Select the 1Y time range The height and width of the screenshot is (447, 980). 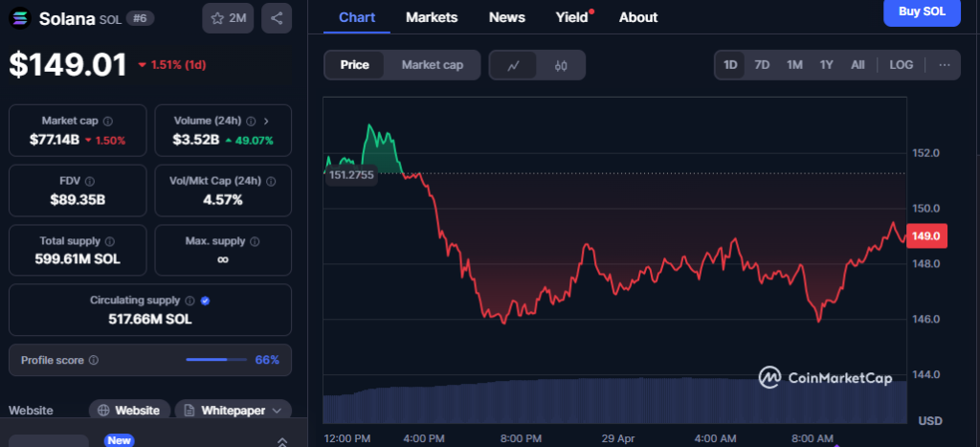(827, 65)
